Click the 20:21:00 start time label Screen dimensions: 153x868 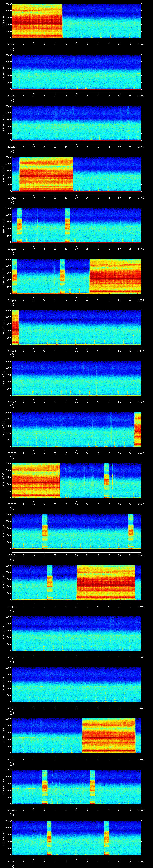coord(12,44)
